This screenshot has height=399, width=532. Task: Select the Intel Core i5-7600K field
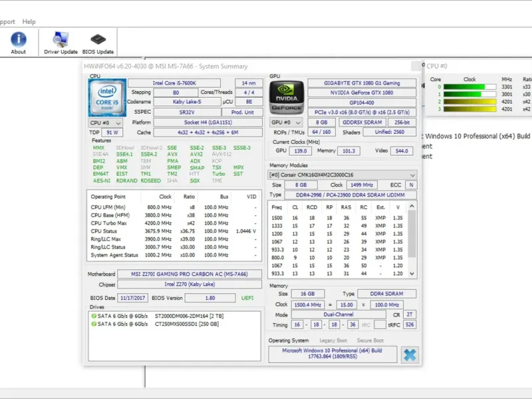(x=174, y=83)
